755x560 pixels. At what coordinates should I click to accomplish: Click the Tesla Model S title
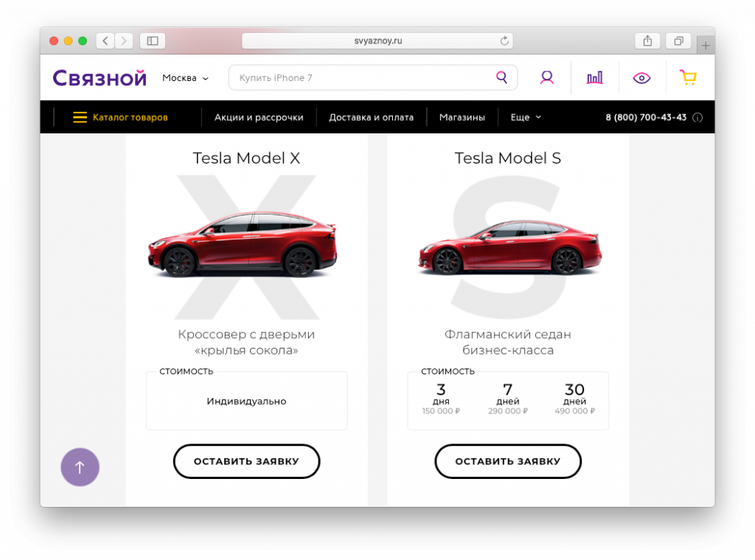pyautogui.click(x=508, y=158)
